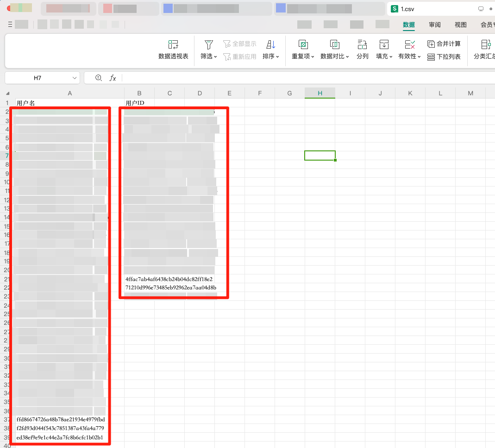Image resolution: width=495 pixels, height=448 pixels.
Task: Select column M header
Action: tap(470, 93)
